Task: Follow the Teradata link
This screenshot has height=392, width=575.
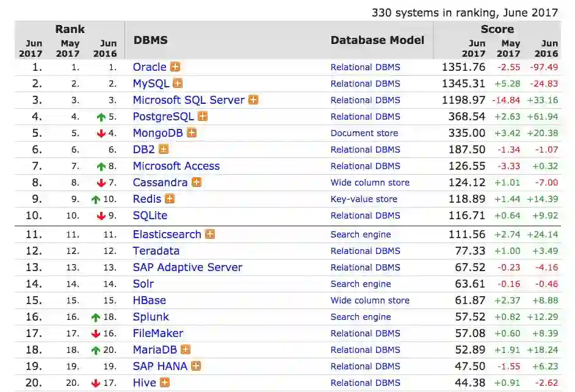Action: pos(156,251)
